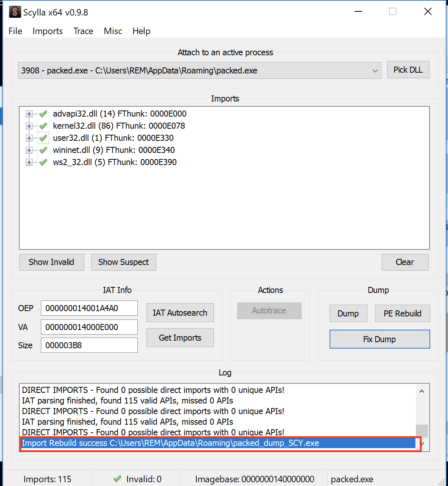
Task: Click 'Imports: 115' in the status bar
Action: [x=47, y=479]
